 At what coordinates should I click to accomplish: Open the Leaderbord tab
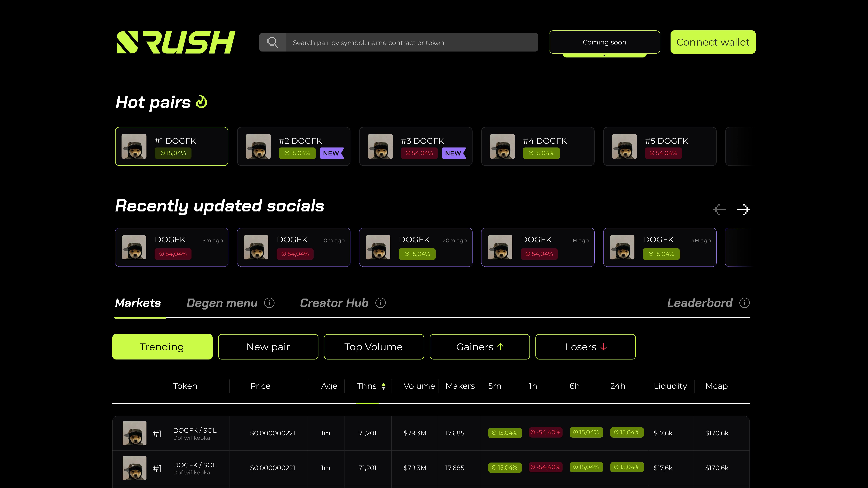pos(700,303)
